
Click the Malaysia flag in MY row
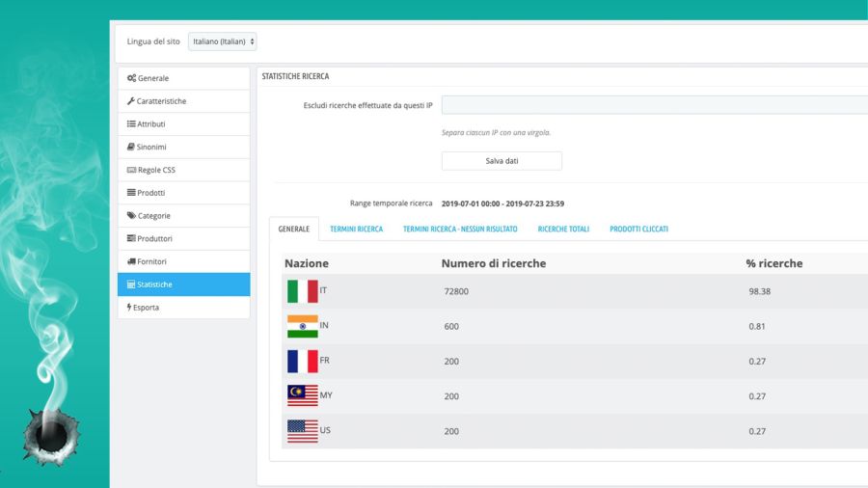(302, 395)
